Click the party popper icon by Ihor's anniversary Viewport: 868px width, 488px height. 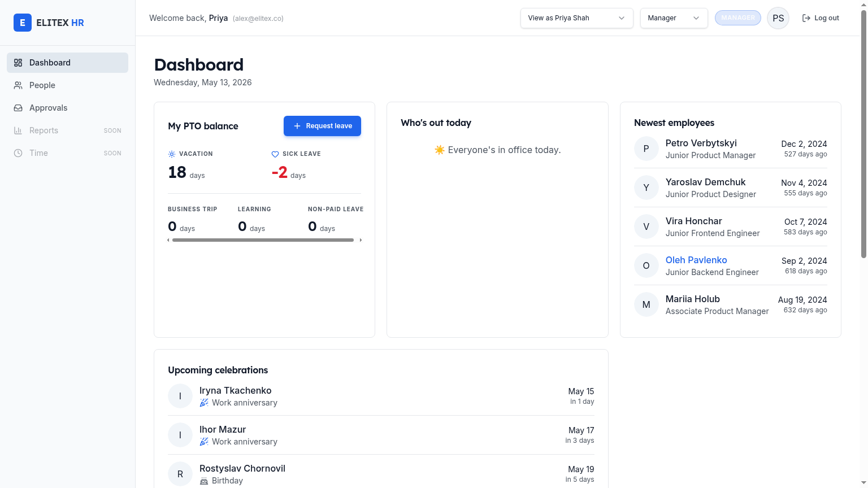[x=204, y=442]
